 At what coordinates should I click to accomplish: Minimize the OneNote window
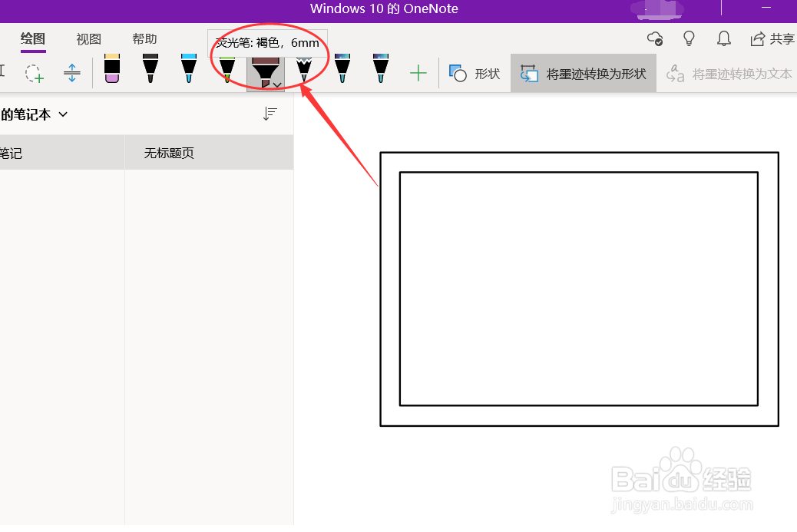(x=766, y=8)
